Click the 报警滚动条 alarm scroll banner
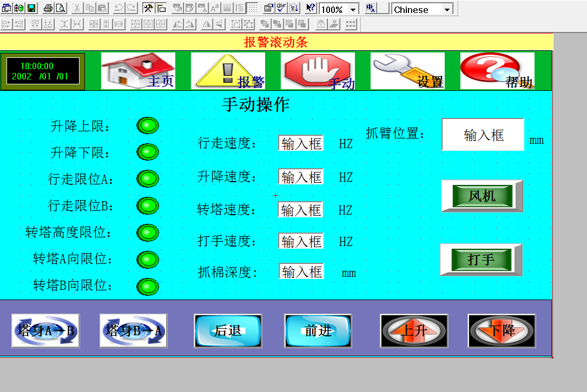The width and height of the screenshot is (587, 392). [276, 42]
